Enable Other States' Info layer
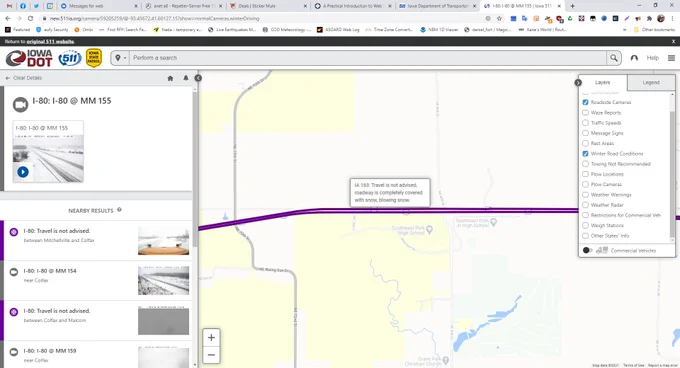Screen dimensions: 680x368 585,236
